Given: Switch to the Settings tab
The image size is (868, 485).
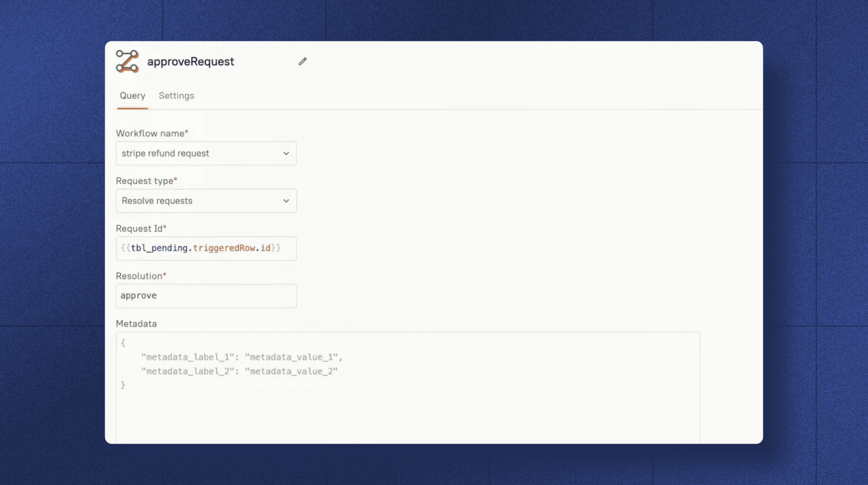Looking at the screenshot, I should pos(176,95).
